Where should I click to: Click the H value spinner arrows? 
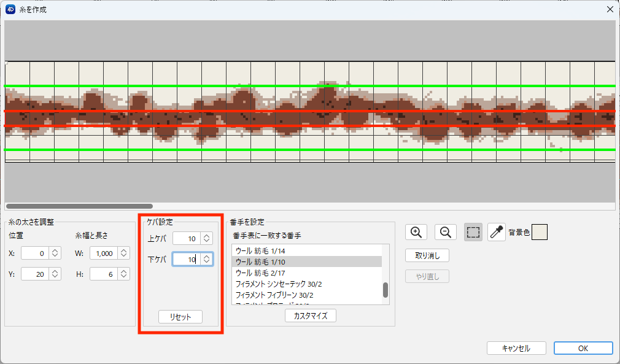point(124,274)
